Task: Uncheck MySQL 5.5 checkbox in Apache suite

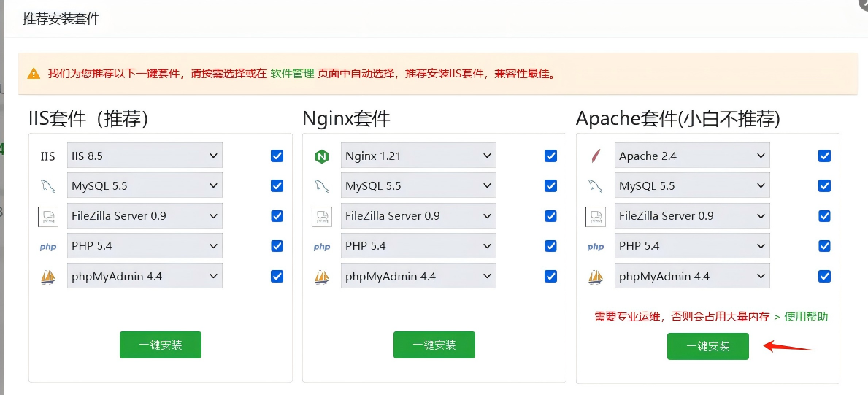Action: 824,185
